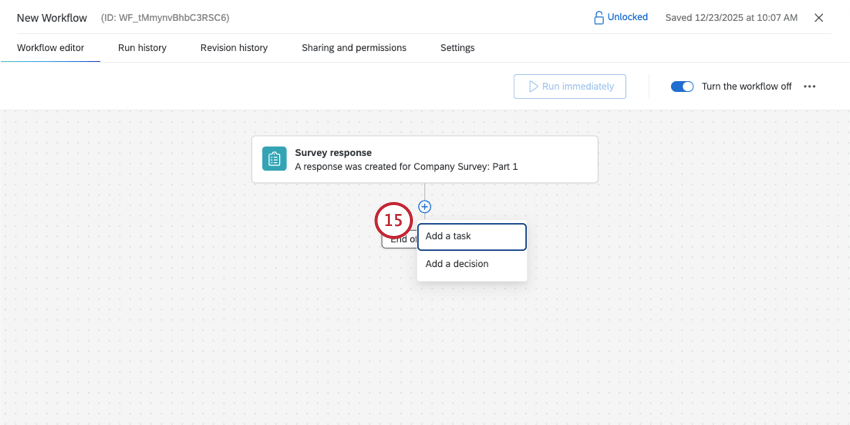850x425 pixels.
Task: Open the three-dot more options menu
Action: click(x=810, y=87)
